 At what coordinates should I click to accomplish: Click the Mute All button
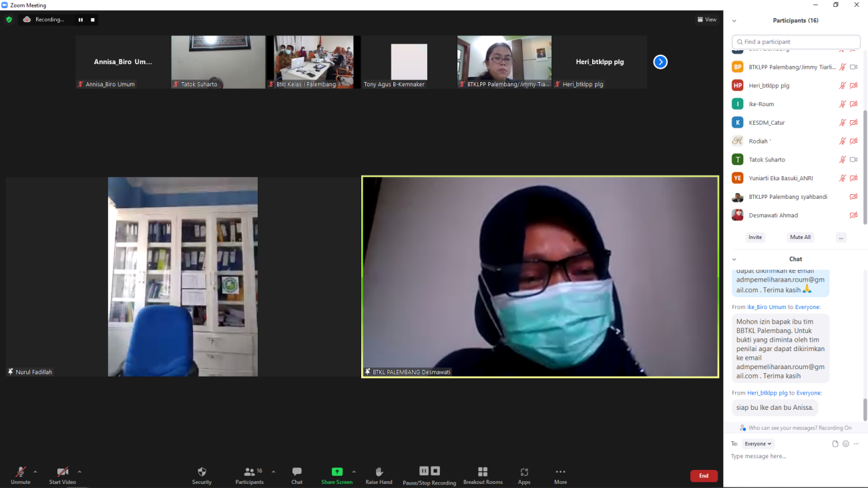pyautogui.click(x=800, y=237)
